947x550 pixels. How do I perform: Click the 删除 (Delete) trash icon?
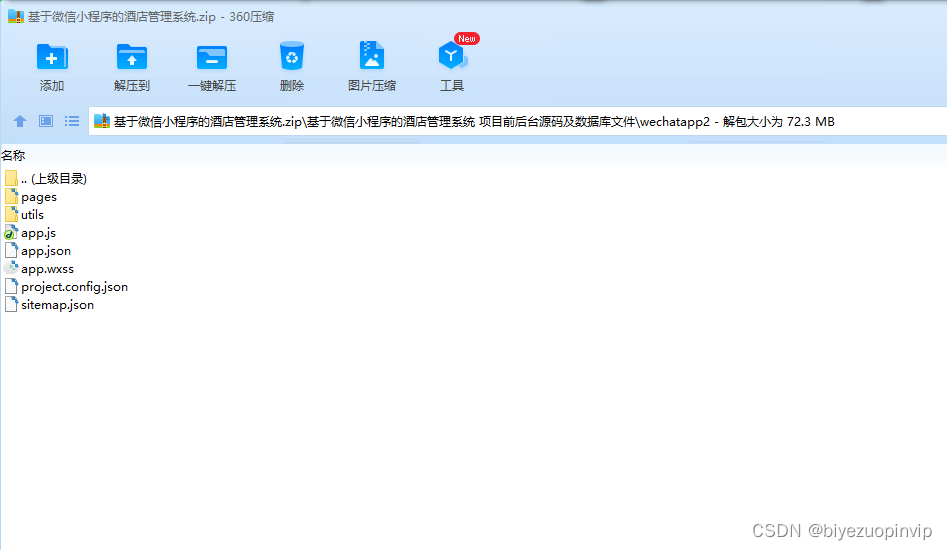point(292,56)
